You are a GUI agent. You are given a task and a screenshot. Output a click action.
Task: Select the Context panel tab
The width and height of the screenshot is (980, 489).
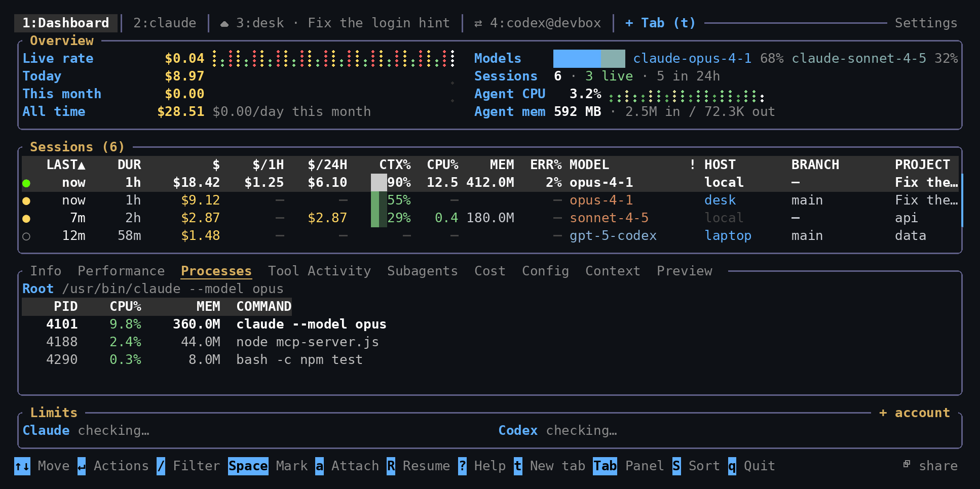click(613, 271)
